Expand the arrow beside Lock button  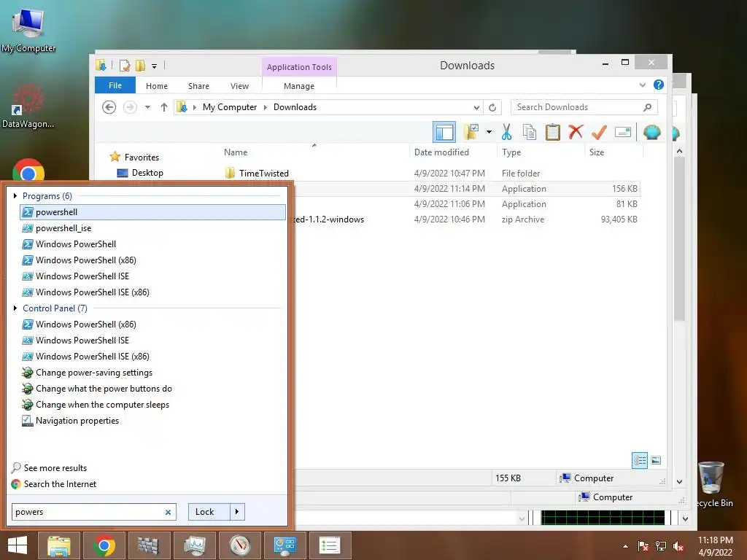tap(237, 512)
